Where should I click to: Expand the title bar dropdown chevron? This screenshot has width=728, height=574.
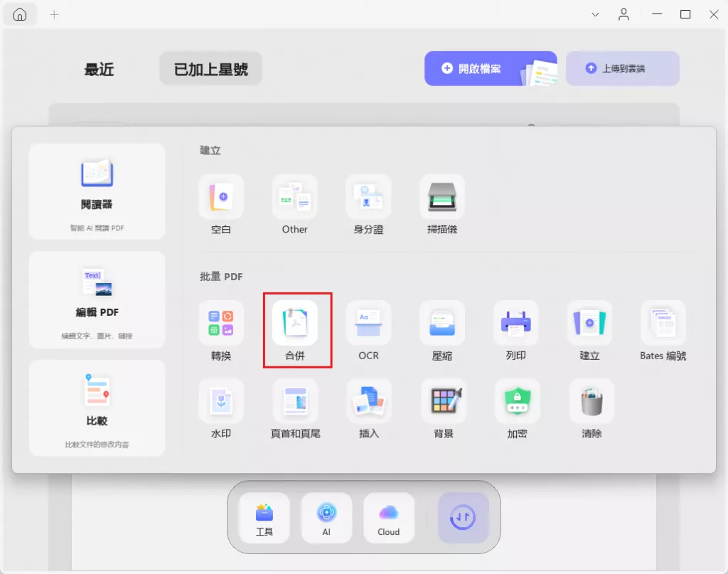pyautogui.click(x=595, y=15)
